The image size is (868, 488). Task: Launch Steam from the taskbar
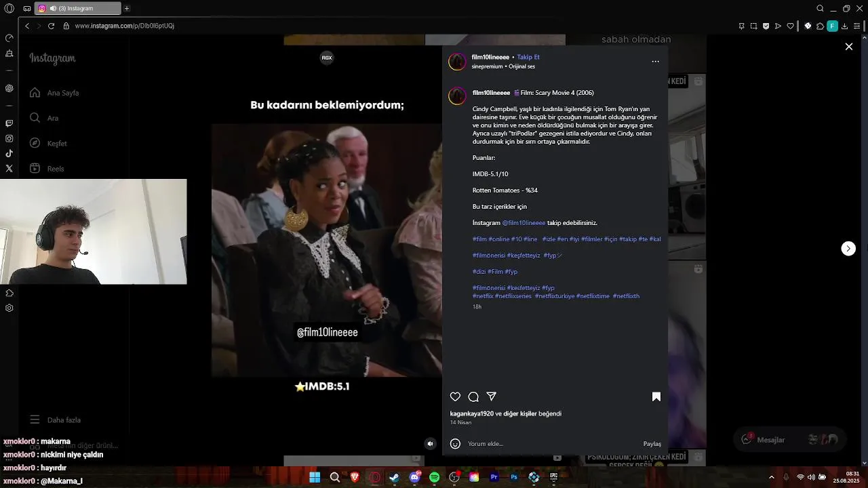394,477
